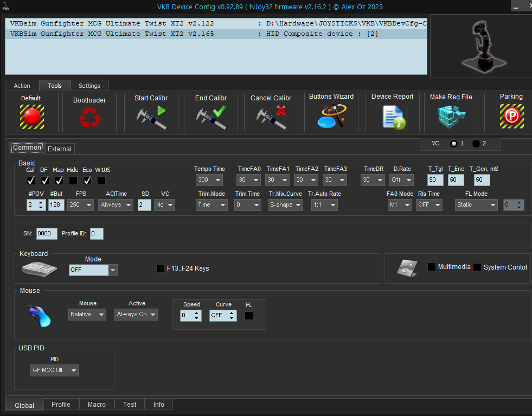Minimize the VKB Device Config window
Viewport: 532px width, 416px height.
pos(516,7)
